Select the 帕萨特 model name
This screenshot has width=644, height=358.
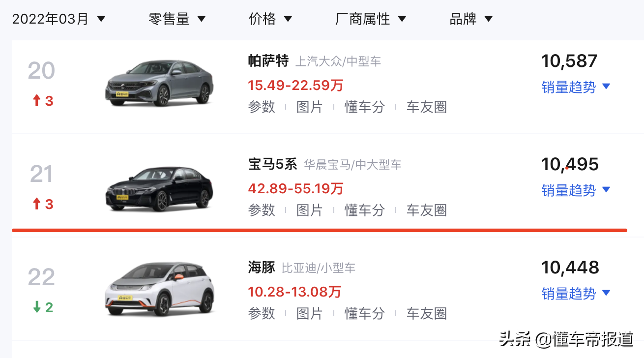(x=268, y=61)
